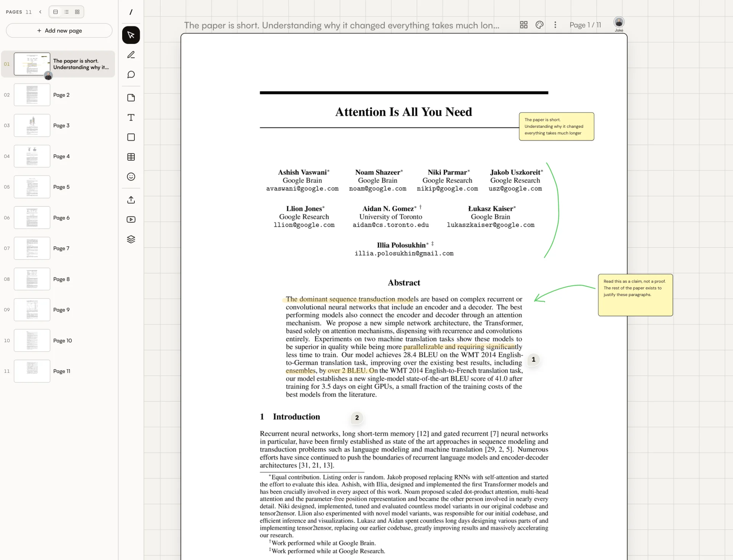Click Jake's avatar in header

coord(619,23)
